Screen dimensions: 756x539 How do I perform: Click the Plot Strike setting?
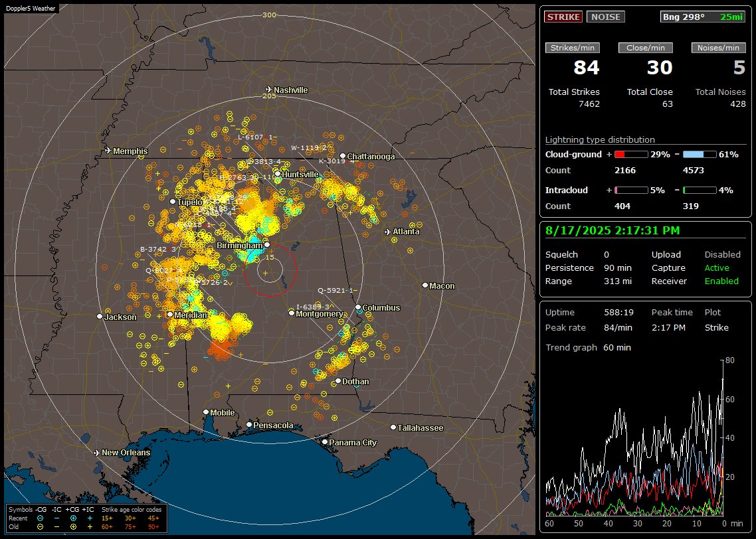pyautogui.click(x=716, y=327)
